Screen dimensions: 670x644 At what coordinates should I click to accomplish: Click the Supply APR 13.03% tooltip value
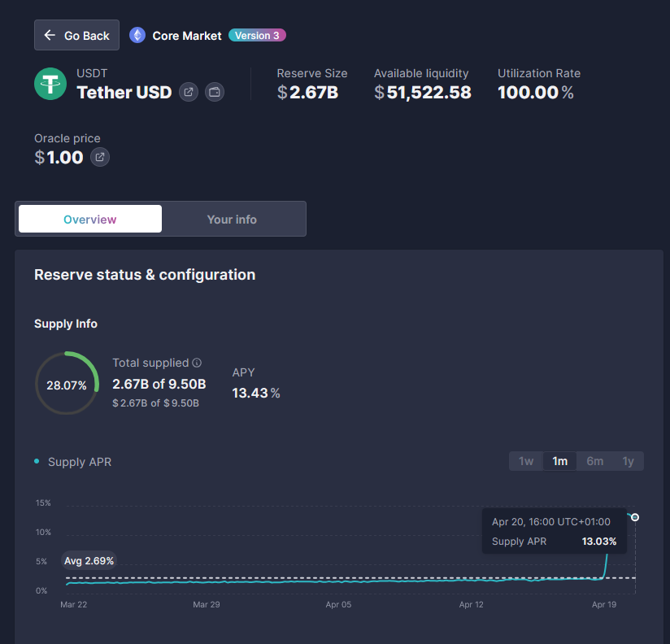pyautogui.click(x=599, y=542)
